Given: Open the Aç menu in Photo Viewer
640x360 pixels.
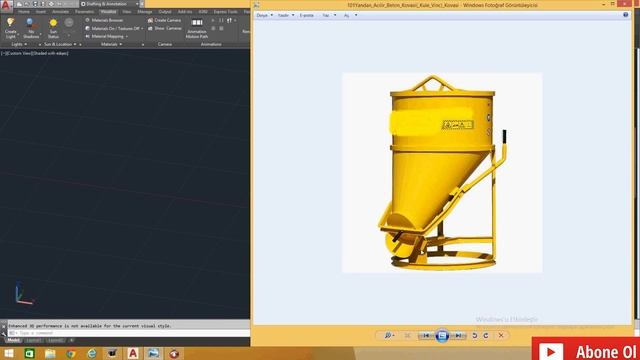Looking at the screenshot, I should [x=350, y=15].
